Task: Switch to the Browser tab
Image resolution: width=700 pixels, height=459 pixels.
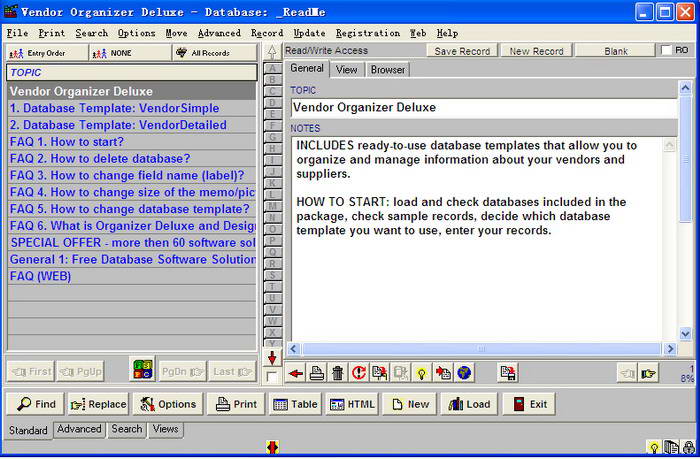Action: [x=388, y=70]
